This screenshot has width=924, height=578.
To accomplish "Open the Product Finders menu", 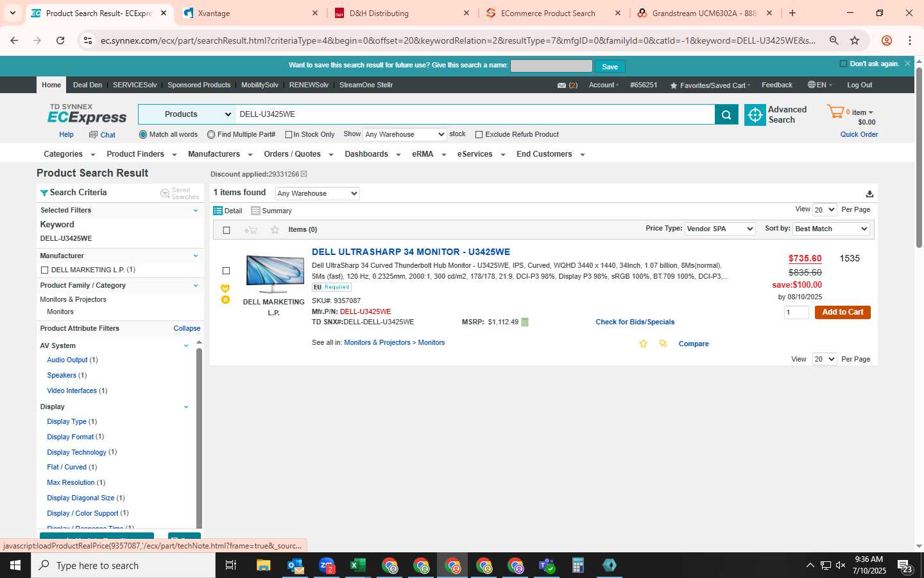I will coord(141,154).
